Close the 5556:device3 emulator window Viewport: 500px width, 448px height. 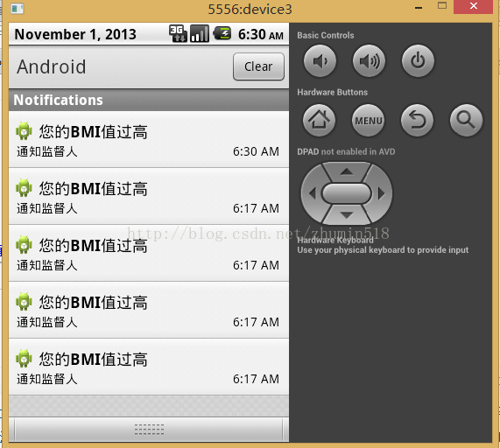click(x=473, y=6)
